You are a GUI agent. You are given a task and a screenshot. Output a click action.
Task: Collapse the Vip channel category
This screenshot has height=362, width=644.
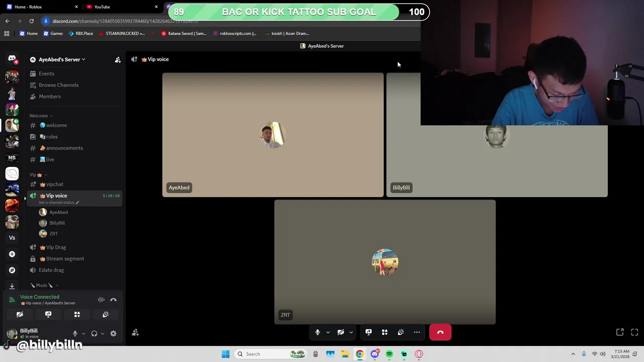38,174
